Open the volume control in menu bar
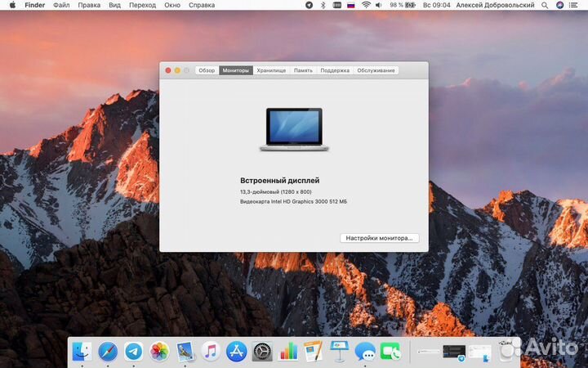Viewport: 588px width, 368px height. [x=379, y=5]
